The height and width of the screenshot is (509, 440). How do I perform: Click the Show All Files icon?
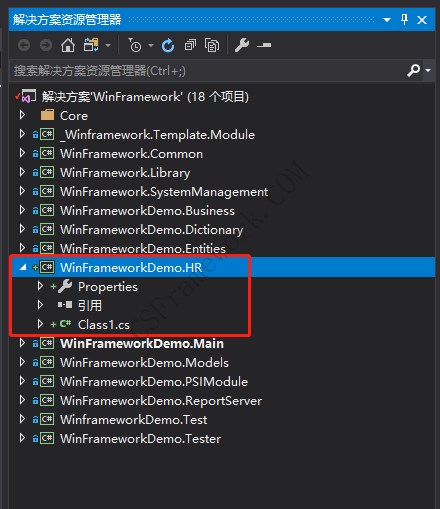212,45
